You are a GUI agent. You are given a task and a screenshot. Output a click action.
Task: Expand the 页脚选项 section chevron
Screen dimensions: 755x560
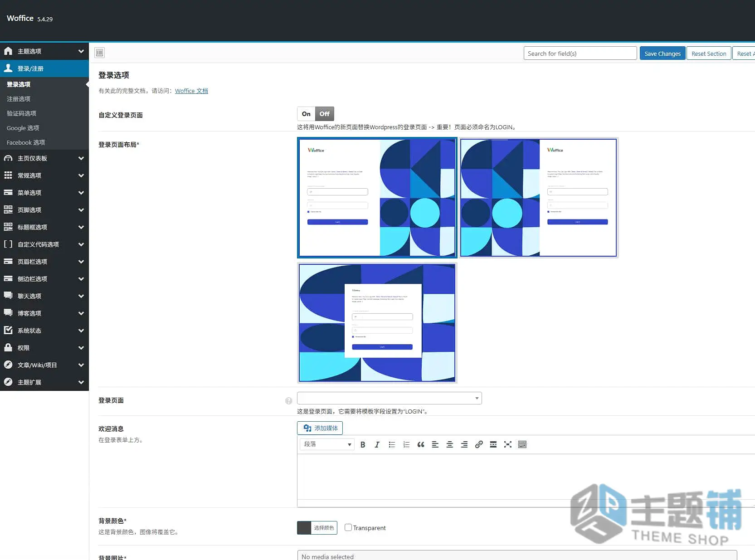(x=81, y=210)
